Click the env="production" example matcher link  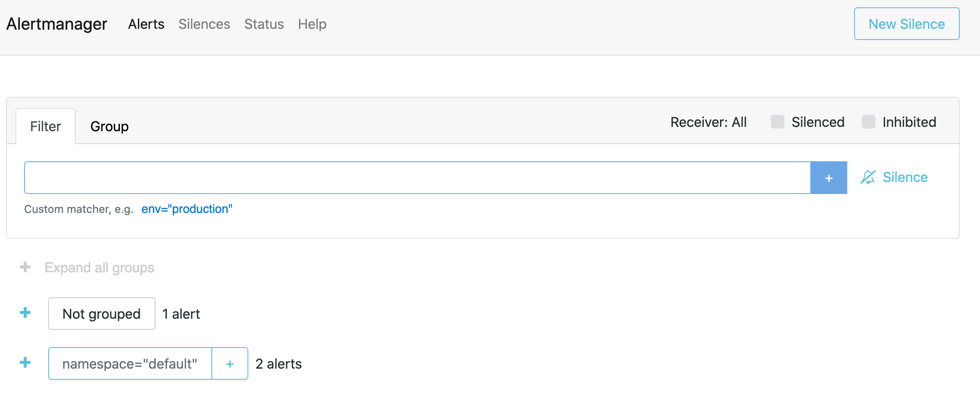pos(187,209)
